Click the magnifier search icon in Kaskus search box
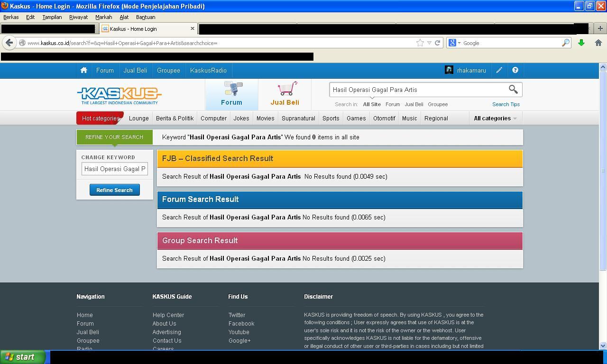 pos(513,89)
